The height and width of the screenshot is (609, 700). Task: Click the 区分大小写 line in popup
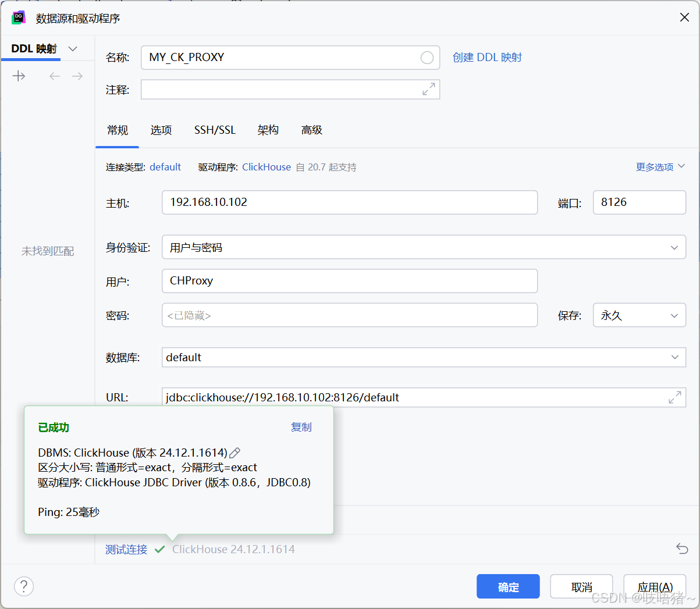(148, 468)
